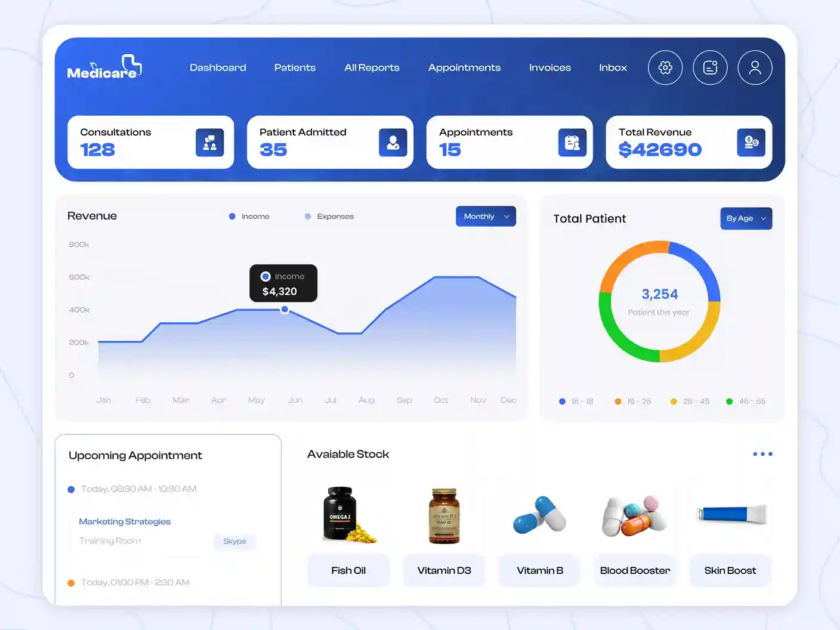Click the Fish Oil button

(348, 570)
